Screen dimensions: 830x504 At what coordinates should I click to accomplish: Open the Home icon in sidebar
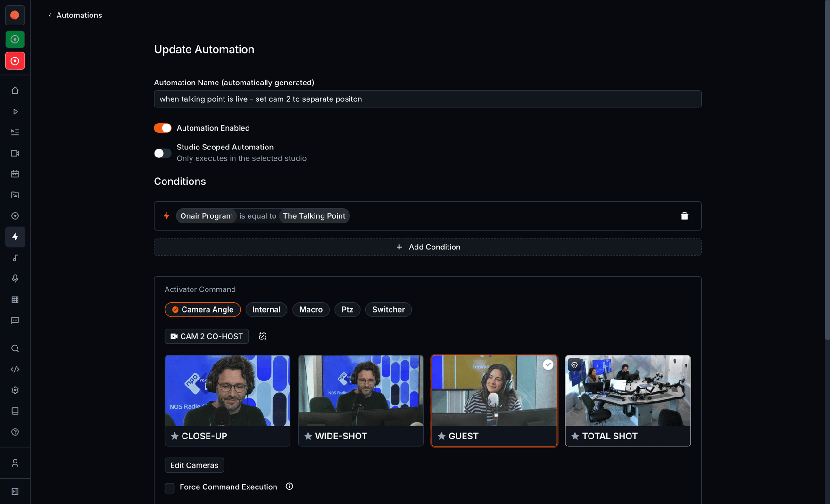[15, 91]
